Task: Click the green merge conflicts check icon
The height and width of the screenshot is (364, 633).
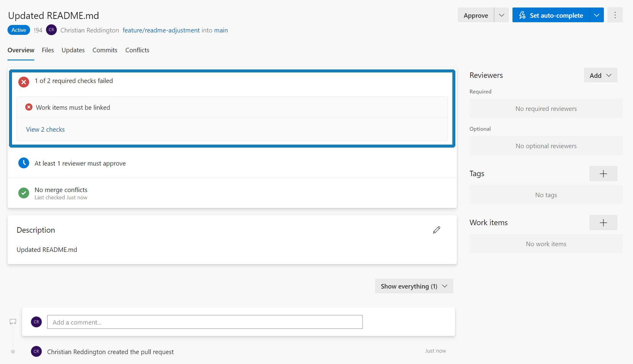Action: (23, 193)
